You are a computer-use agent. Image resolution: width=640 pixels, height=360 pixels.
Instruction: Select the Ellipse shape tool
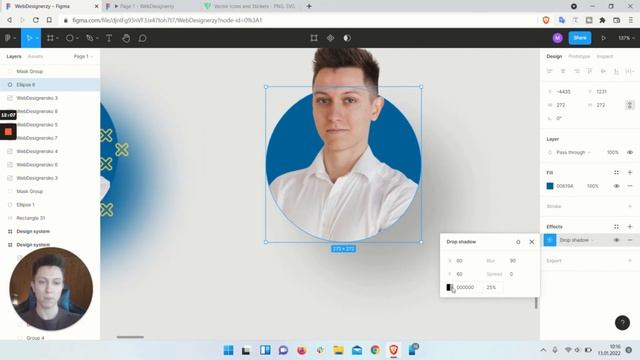[70, 38]
